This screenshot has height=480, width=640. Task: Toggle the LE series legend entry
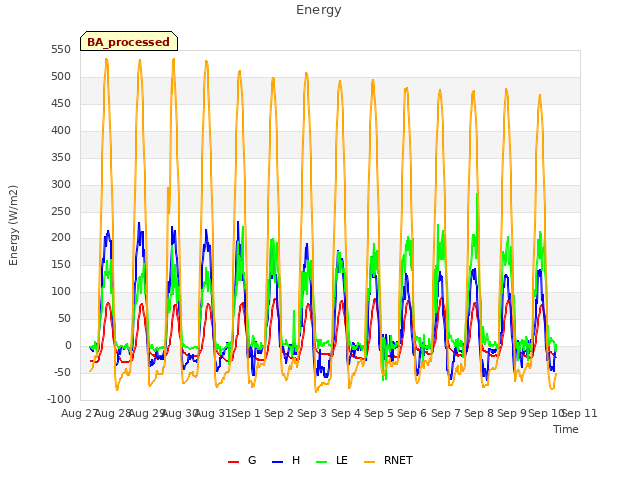[332, 460]
